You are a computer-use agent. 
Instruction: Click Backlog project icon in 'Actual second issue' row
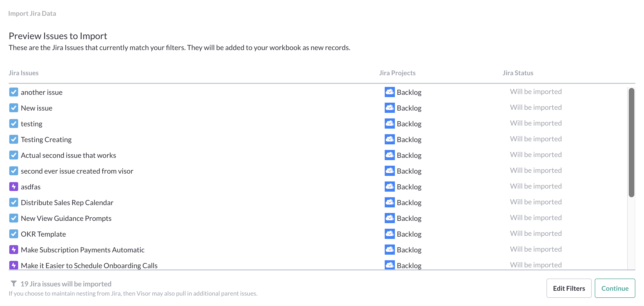click(390, 155)
